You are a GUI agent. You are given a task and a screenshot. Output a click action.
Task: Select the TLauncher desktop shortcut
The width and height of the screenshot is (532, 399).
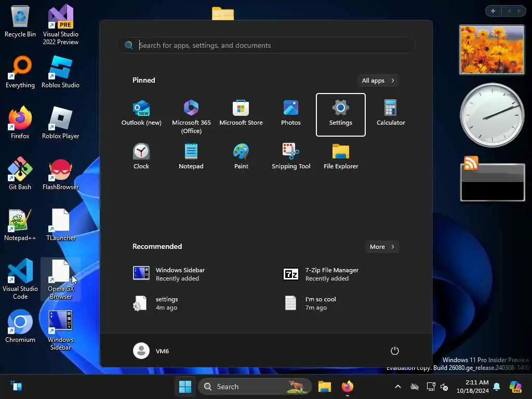60,224
